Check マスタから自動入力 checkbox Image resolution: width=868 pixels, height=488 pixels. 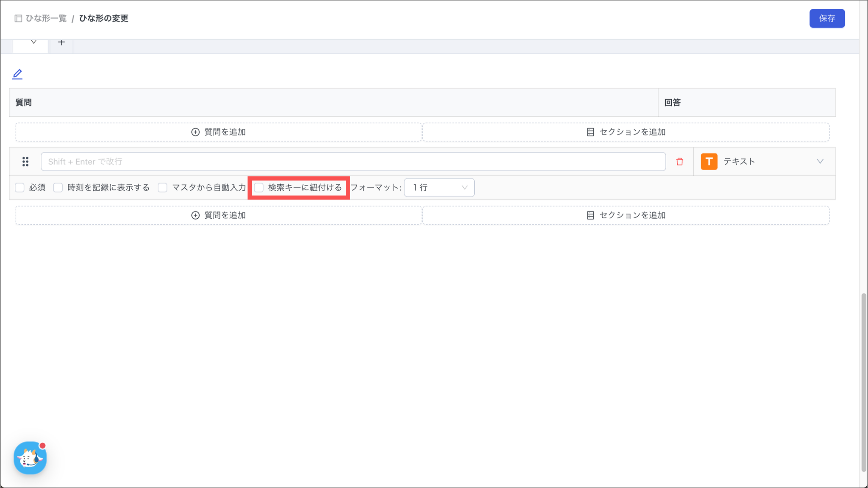[x=163, y=187]
